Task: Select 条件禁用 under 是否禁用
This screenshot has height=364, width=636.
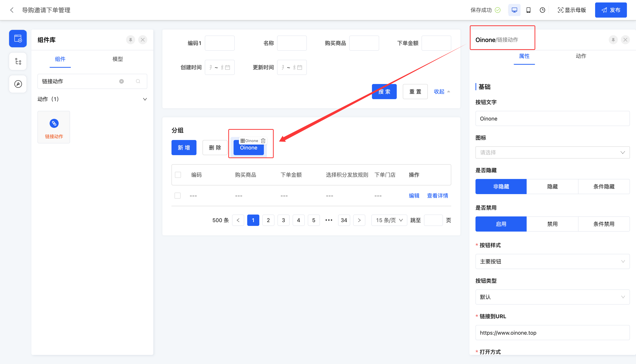Action: click(x=604, y=224)
